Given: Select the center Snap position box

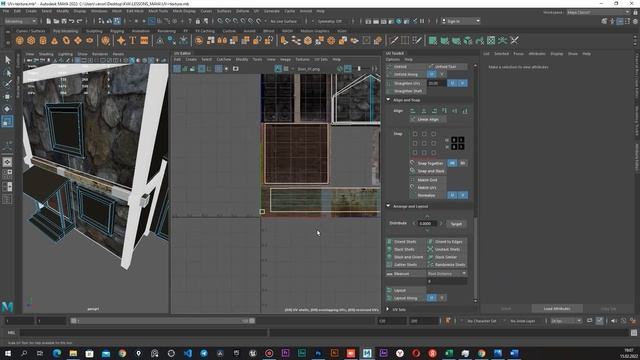Looking at the screenshot, I should click(x=424, y=143).
